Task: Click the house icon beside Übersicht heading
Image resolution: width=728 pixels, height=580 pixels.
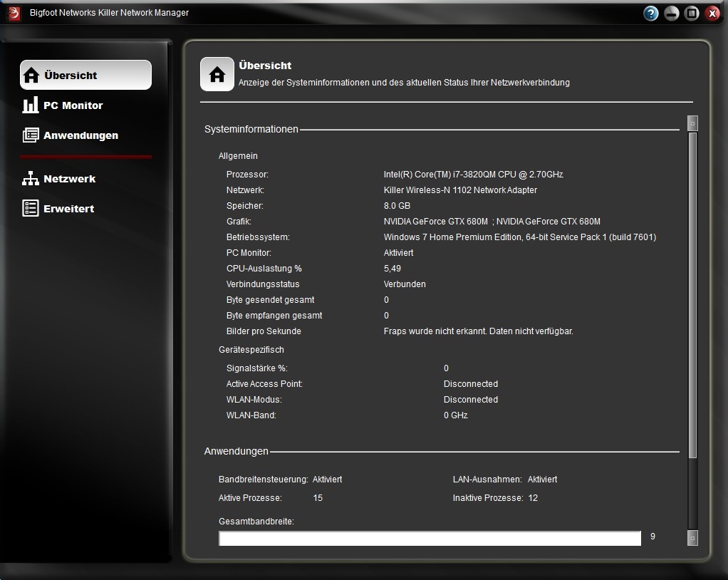Action: (217, 74)
